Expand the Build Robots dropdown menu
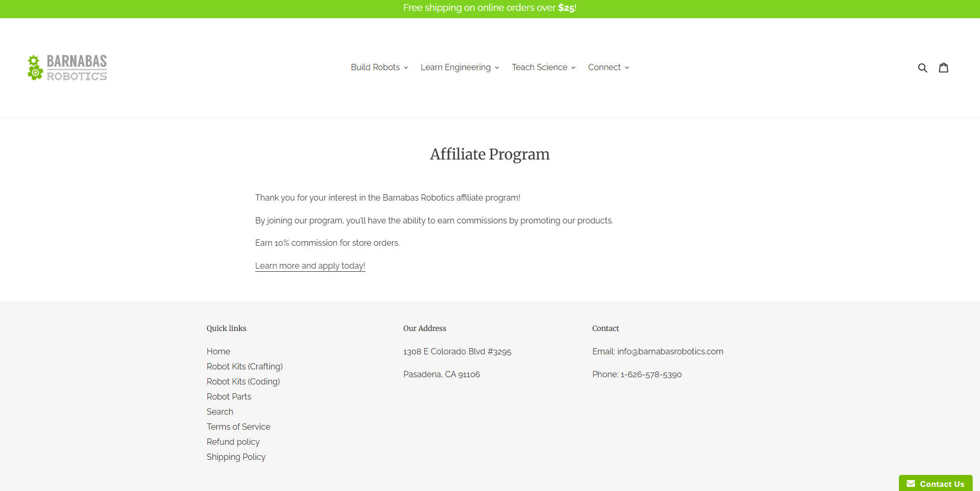 (x=380, y=68)
